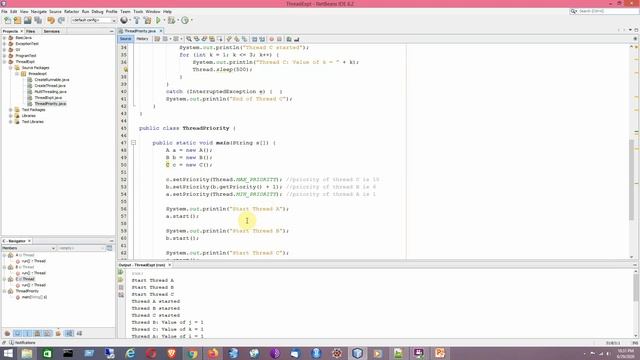Viewport: 640px width, 360px height.
Task: Expand the Test Packages node
Action: [x=11, y=110]
